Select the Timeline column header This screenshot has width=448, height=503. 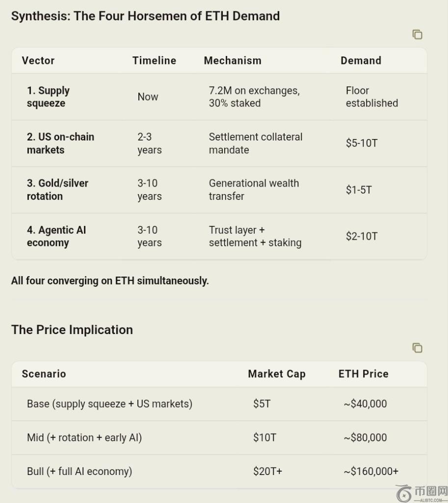tap(154, 60)
